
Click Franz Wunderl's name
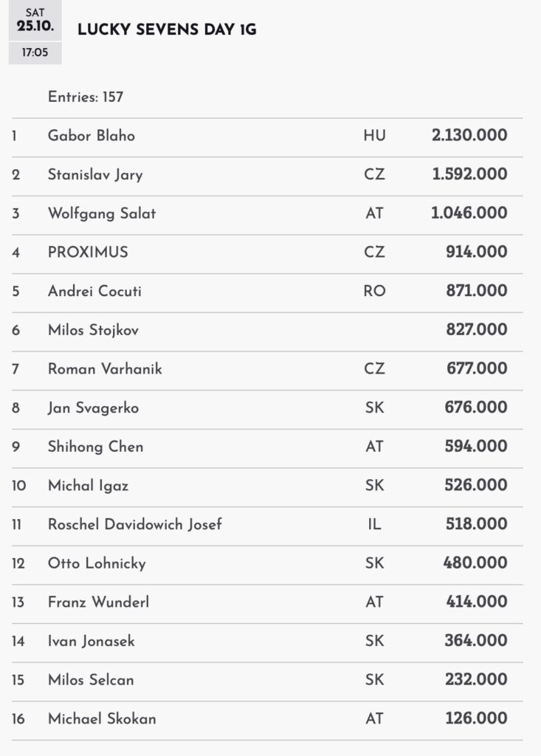click(98, 602)
